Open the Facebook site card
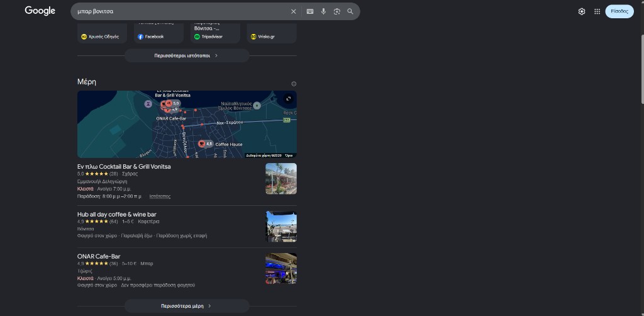The image size is (644, 316). point(158,34)
